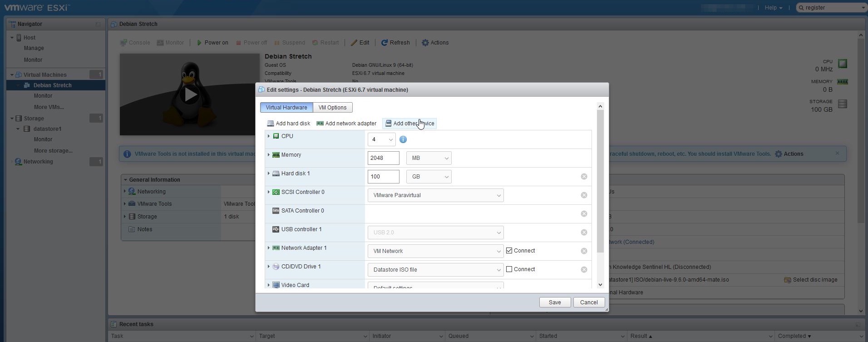Viewport: 868px width, 342px height.
Task: Enable Connect for CD/DVD Drive 1
Action: [x=509, y=269]
